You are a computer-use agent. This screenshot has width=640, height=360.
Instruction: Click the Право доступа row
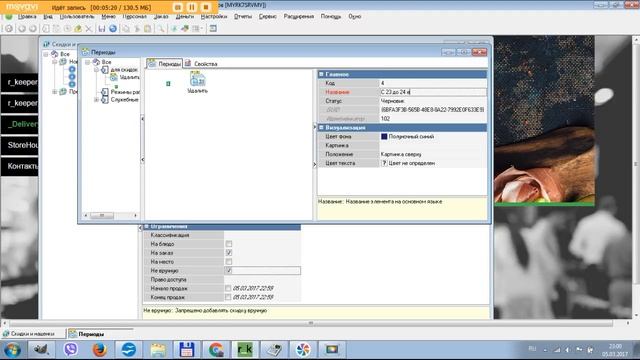(x=222, y=280)
